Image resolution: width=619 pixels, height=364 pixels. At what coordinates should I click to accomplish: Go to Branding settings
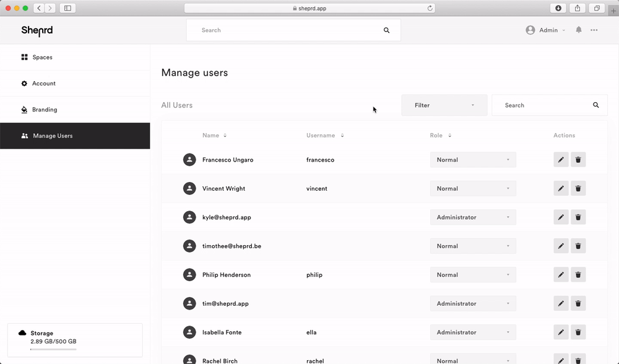45,110
